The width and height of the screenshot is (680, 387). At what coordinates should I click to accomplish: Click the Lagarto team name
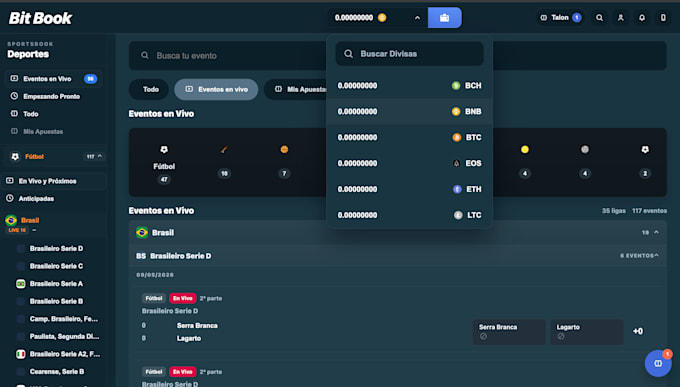(189, 338)
